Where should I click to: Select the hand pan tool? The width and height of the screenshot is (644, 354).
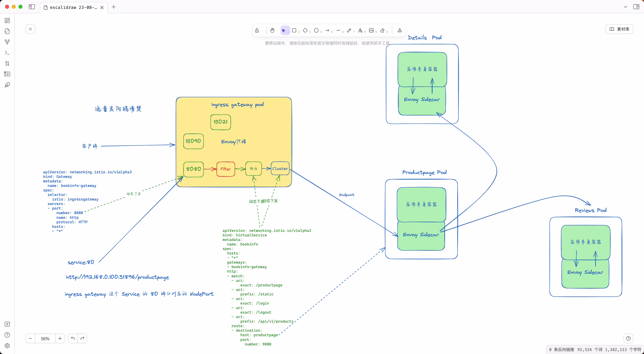272,31
